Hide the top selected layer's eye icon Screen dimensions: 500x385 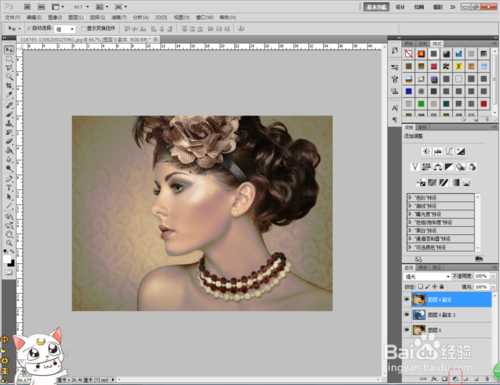[x=407, y=299]
